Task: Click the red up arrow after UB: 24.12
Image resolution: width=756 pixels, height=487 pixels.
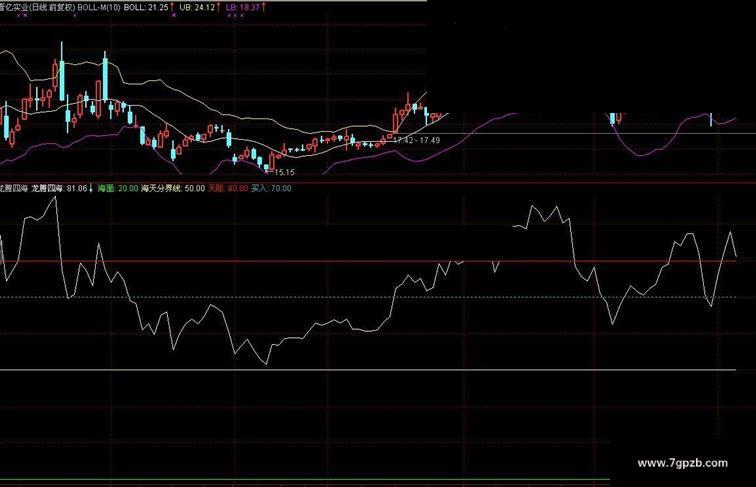Action: click(x=218, y=7)
